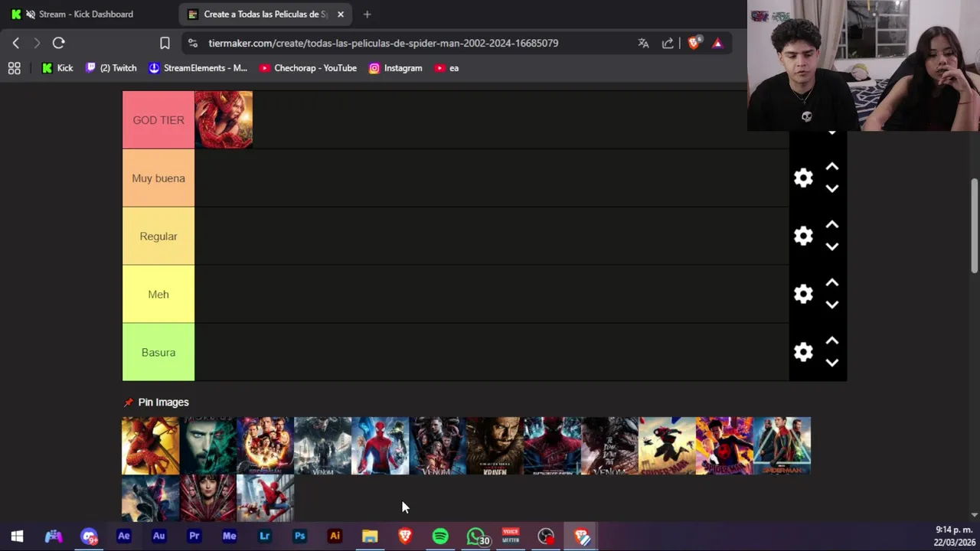The height and width of the screenshot is (551, 980).
Task: Move Muy buena tier up with arrow
Action: (832, 167)
